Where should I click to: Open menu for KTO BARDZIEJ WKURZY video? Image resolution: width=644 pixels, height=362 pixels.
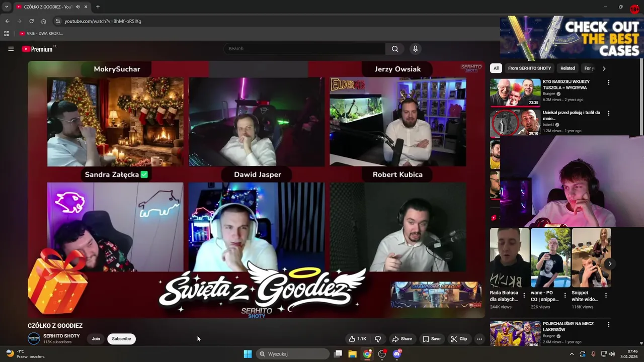(x=609, y=82)
